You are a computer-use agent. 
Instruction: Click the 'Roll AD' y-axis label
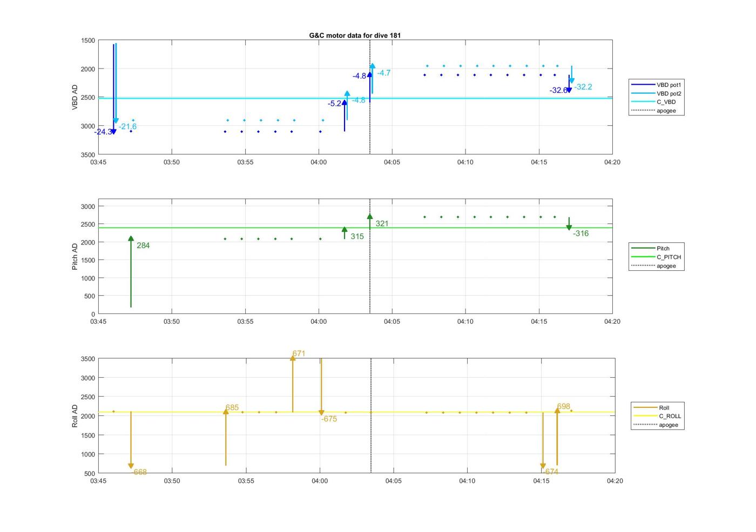[x=75, y=416]
